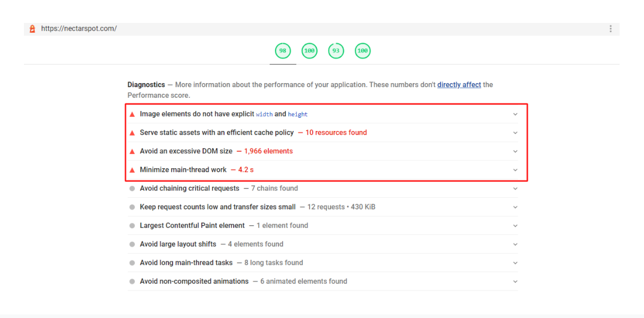The height and width of the screenshot is (318, 644).
Task: Open the three-dot menu at top right
Action: tap(610, 29)
